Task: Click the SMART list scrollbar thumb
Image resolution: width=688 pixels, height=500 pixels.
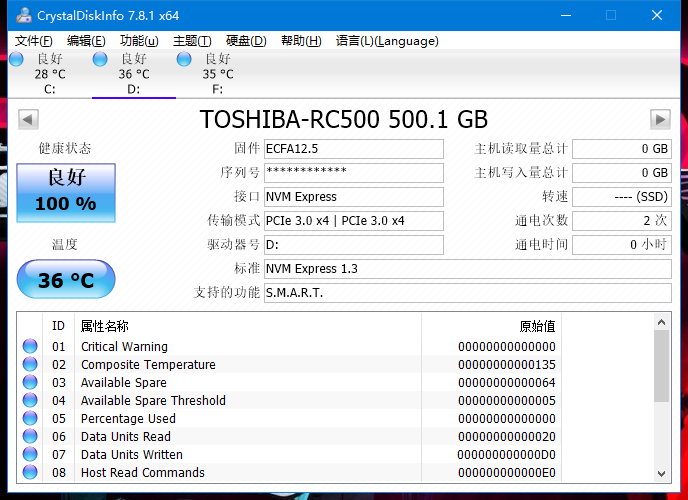Action: (661, 366)
